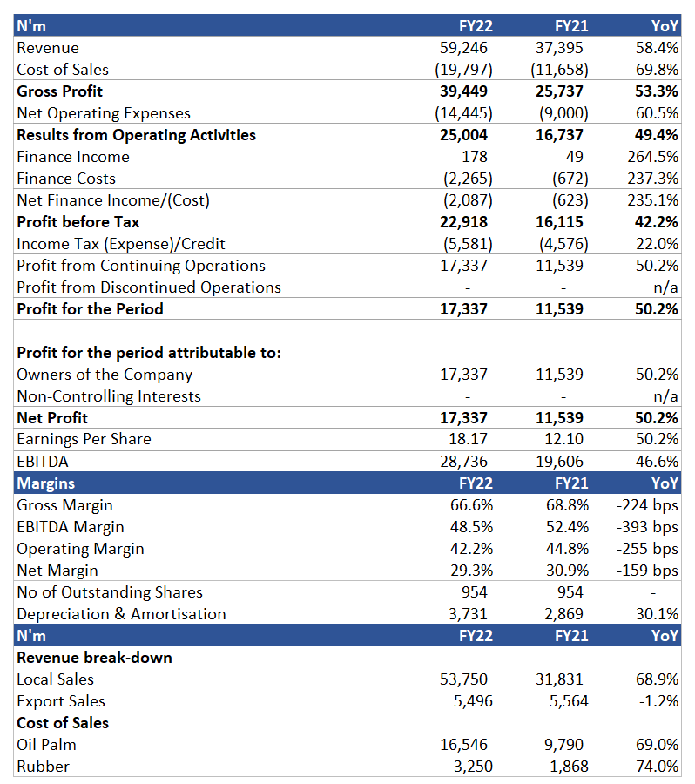Viewport: 695px width, 784px height.
Task: Click No of Outstanding Shares label
Action: tap(110, 592)
